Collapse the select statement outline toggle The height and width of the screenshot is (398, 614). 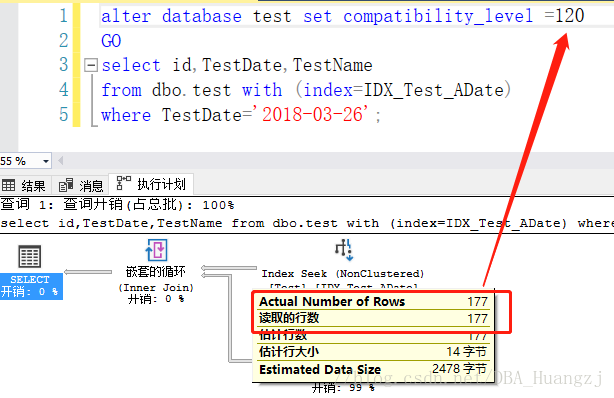[91, 65]
